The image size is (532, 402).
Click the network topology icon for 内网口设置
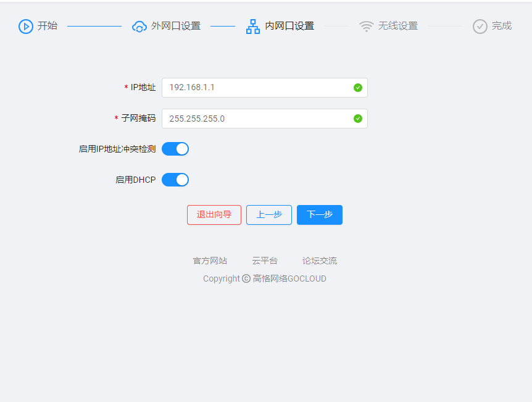pos(253,27)
